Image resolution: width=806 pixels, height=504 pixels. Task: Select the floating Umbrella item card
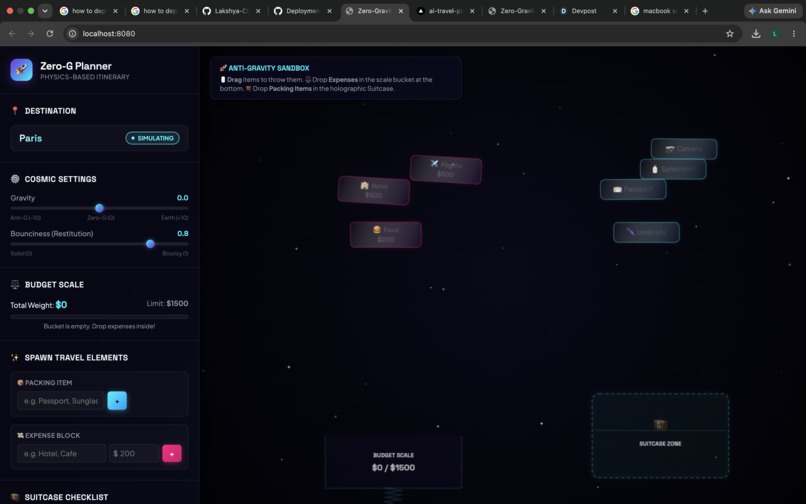[646, 232]
